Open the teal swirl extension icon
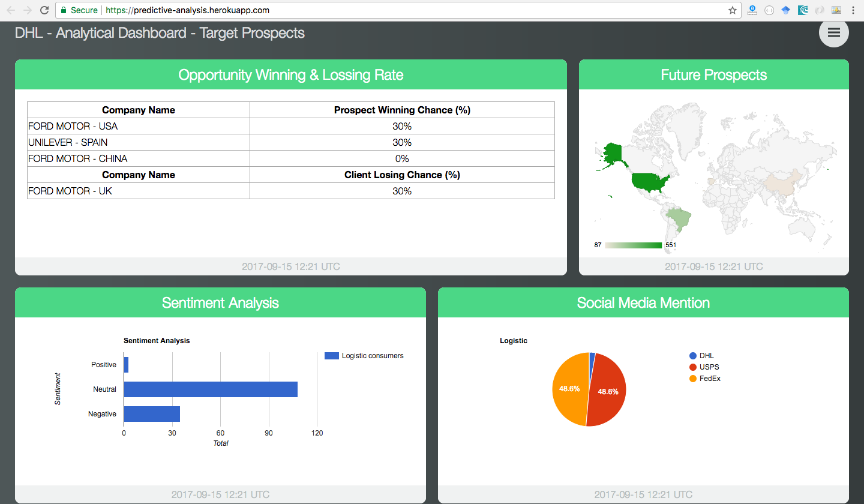Viewport: 864px width, 504px height. click(x=803, y=10)
